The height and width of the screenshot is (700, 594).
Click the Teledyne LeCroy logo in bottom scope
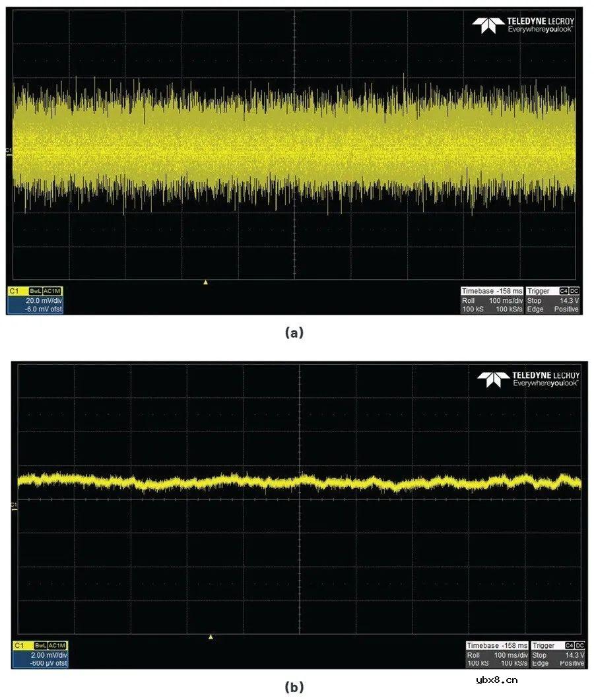pos(528,379)
